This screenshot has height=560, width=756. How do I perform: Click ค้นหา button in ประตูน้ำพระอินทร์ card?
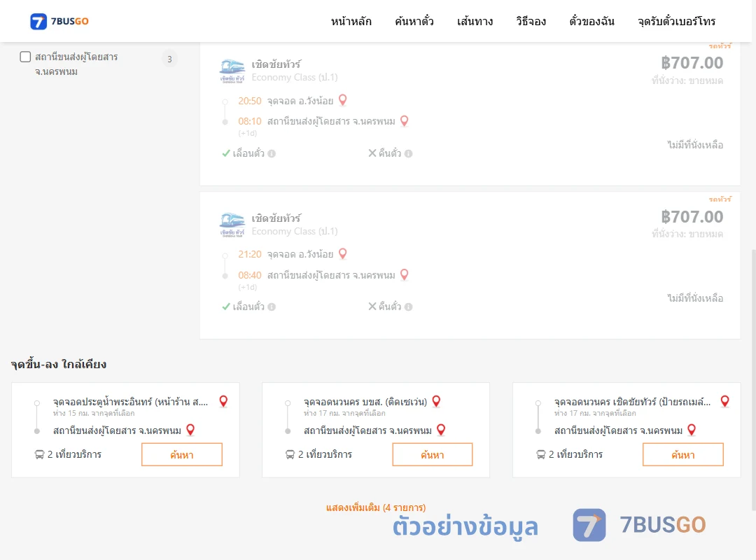[182, 454]
